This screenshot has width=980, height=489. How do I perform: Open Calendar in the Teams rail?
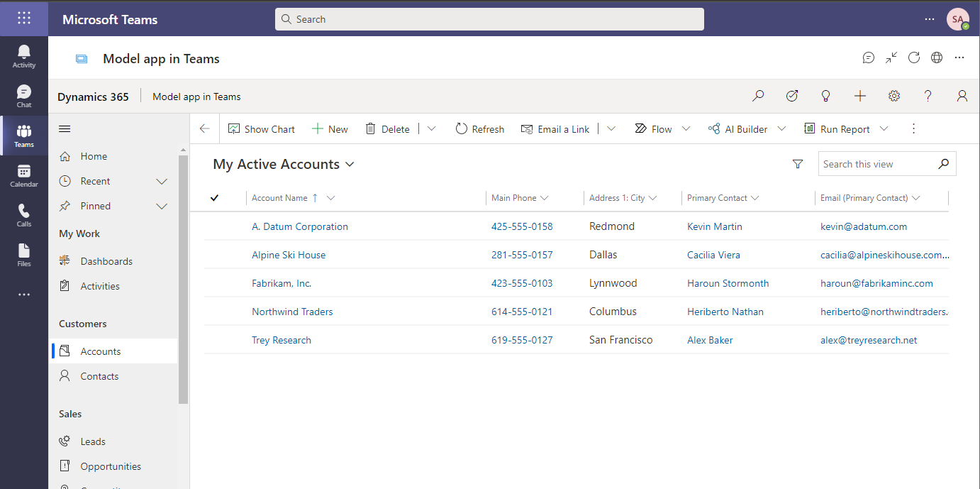click(x=24, y=176)
